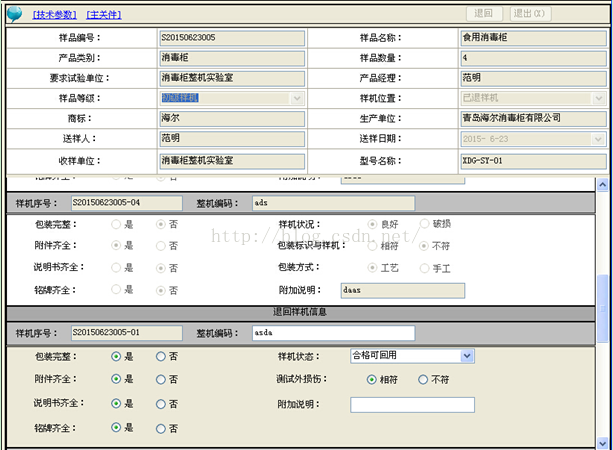Click the 送样人 field 范明

coord(232,139)
